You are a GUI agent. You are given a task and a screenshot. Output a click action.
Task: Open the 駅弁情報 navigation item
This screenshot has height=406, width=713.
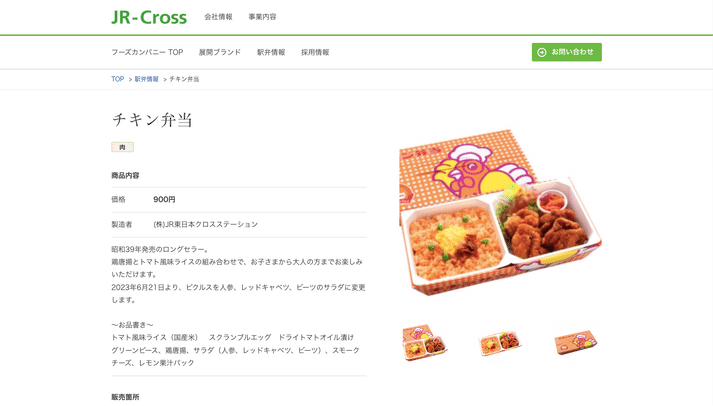coord(271,52)
